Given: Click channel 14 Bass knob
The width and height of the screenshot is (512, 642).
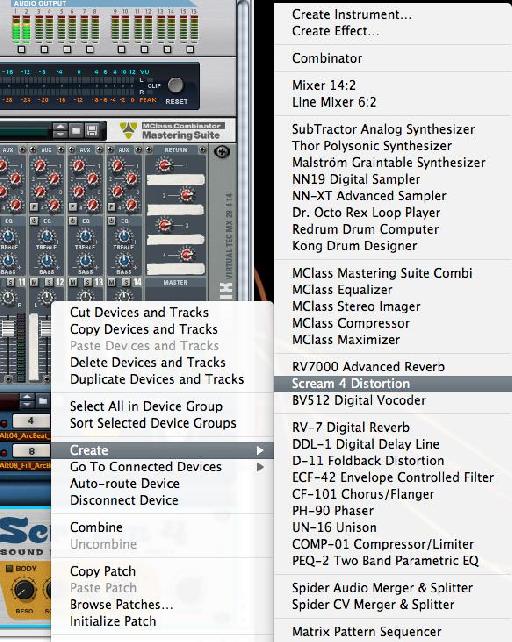Looking at the screenshot, I should [x=124, y=260].
